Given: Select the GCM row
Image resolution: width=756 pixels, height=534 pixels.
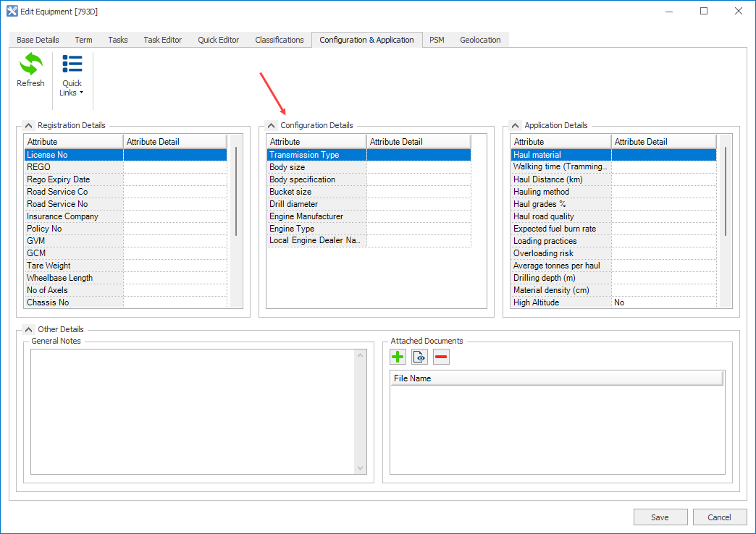Looking at the screenshot, I should (125, 253).
